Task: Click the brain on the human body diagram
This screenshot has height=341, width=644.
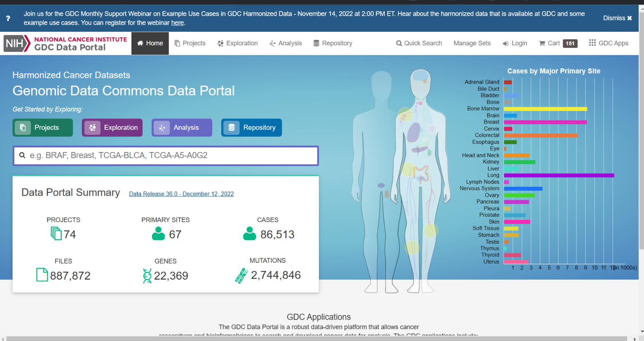Action: (x=420, y=76)
